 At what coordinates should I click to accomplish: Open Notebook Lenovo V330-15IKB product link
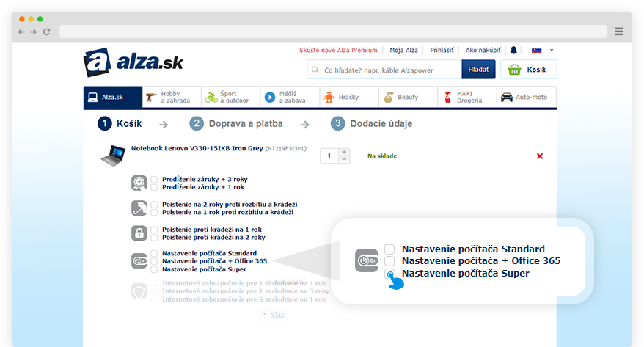pos(197,148)
